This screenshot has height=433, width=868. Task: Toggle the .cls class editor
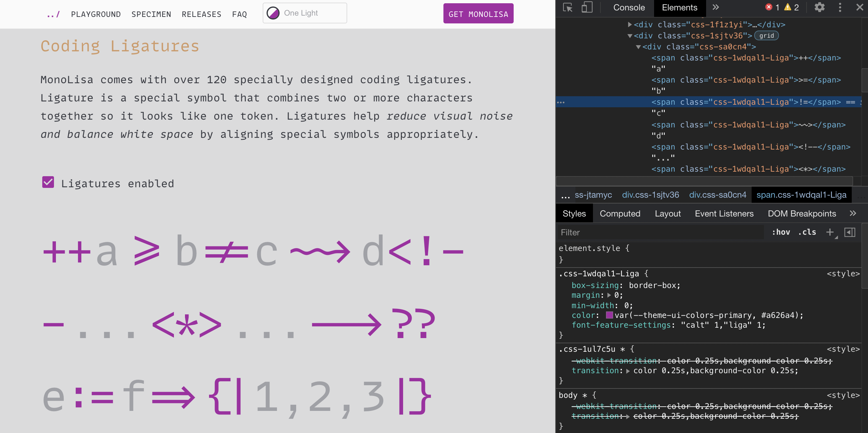(807, 232)
